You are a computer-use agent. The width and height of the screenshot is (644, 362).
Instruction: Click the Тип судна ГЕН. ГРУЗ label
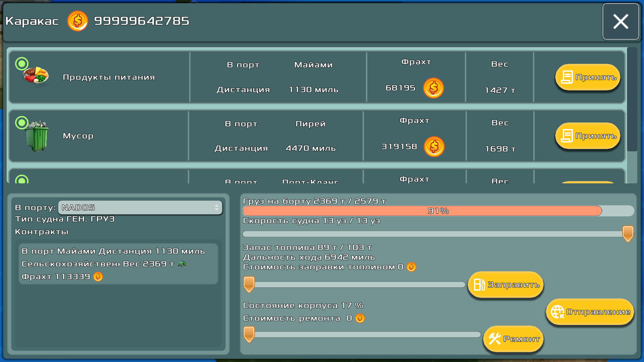[x=65, y=219]
